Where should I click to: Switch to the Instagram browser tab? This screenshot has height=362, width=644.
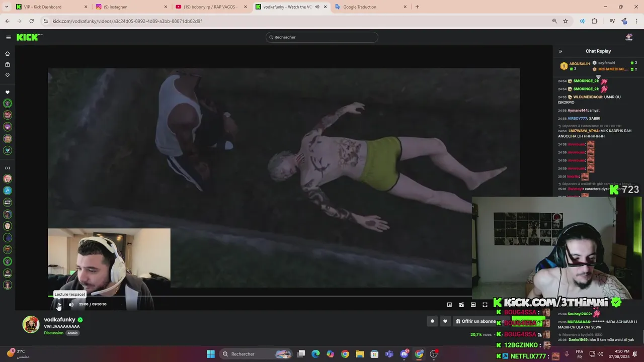coord(132,7)
